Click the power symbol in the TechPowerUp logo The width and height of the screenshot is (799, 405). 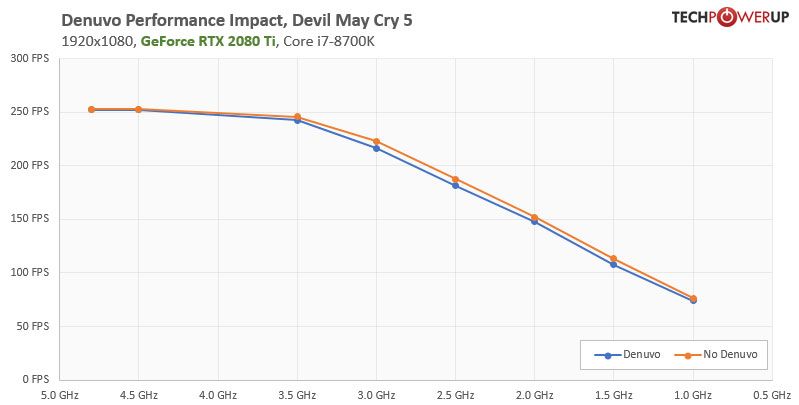(729, 17)
